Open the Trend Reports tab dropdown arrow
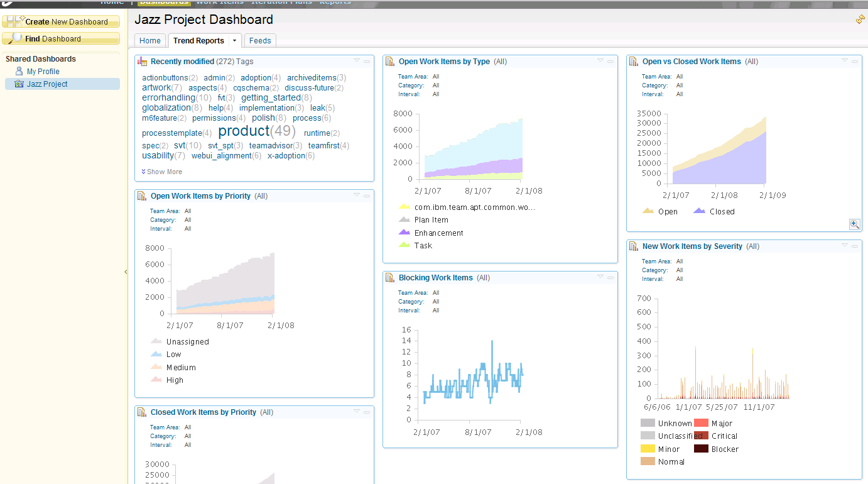 (234, 40)
